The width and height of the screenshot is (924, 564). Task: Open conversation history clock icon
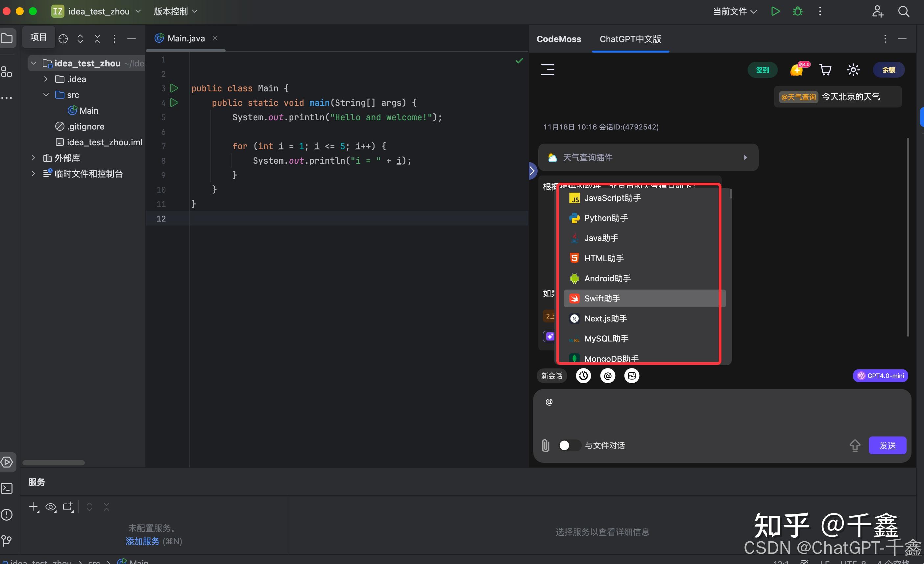[583, 375]
